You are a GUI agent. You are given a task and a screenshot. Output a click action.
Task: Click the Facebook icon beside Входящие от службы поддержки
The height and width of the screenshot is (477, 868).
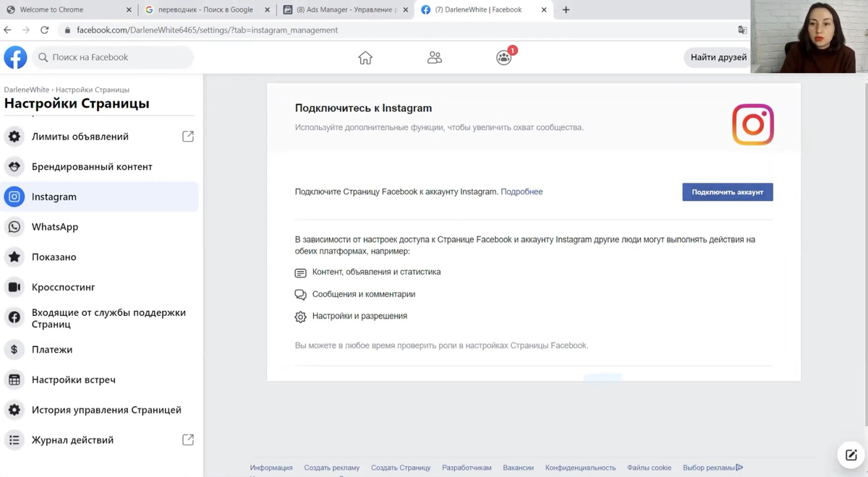(14, 317)
